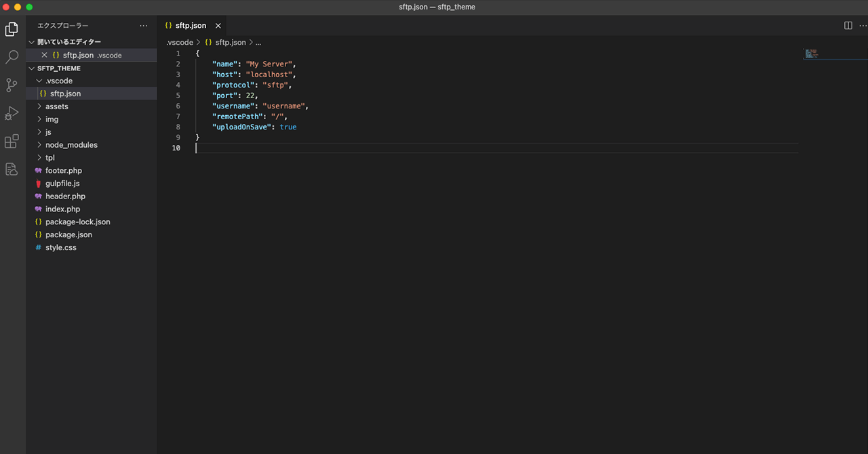The image size is (868, 454).
Task: Open the Explorer view in activity bar
Action: 12,29
